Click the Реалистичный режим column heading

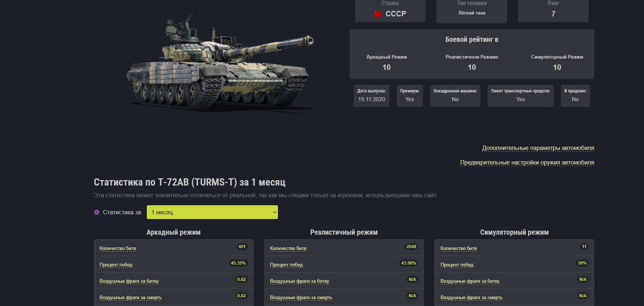pyautogui.click(x=344, y=232)
